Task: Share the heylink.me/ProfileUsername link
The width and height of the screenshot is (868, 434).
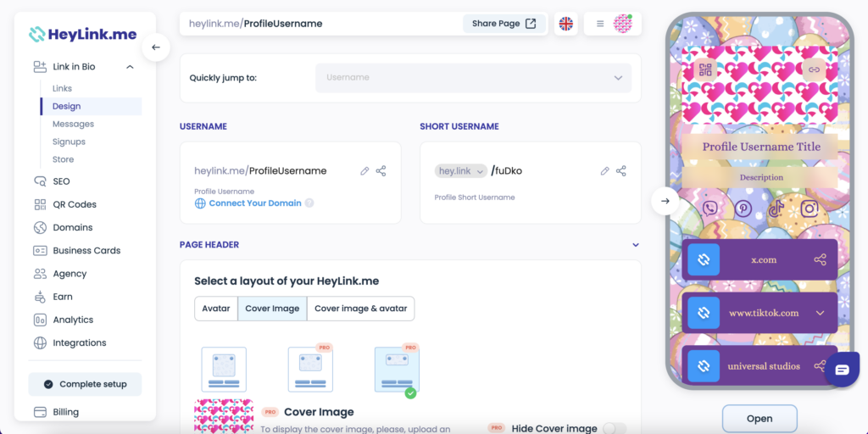Action: point(381,171)
